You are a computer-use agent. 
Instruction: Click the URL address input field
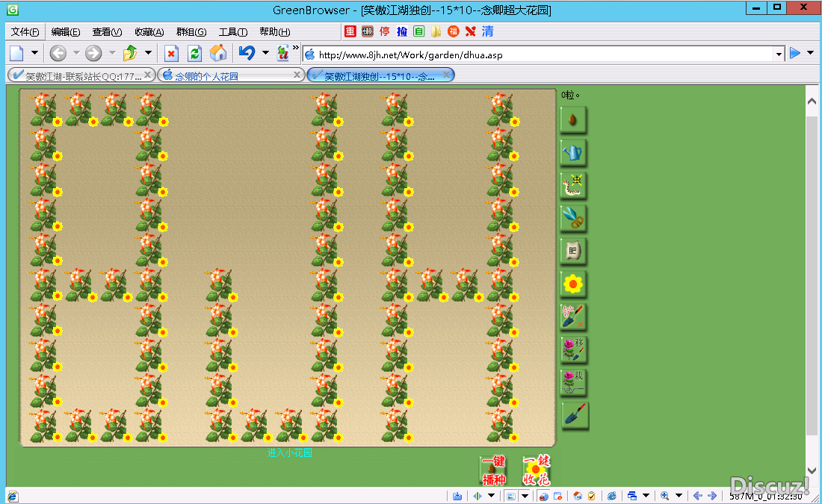click(538, 55)
